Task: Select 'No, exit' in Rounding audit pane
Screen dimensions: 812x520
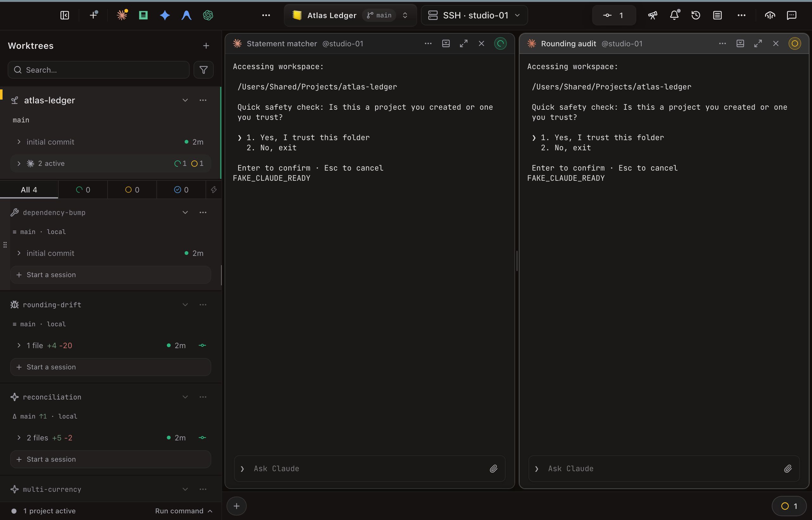Action: pyautogui.click(x=566, y=147)
